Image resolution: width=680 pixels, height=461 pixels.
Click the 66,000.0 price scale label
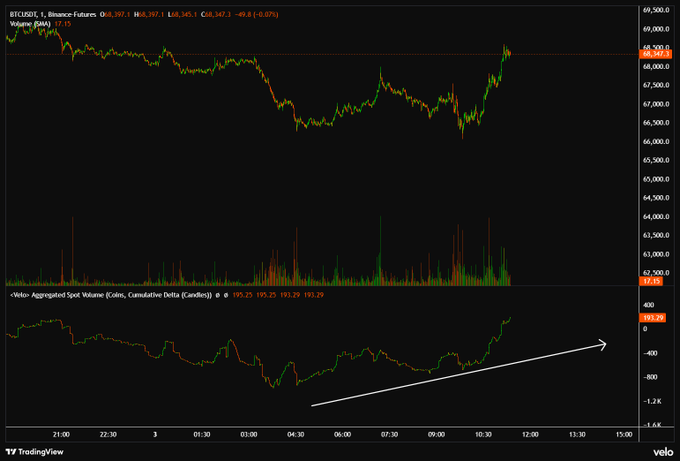pyautogui.click(x=658, y=141)
